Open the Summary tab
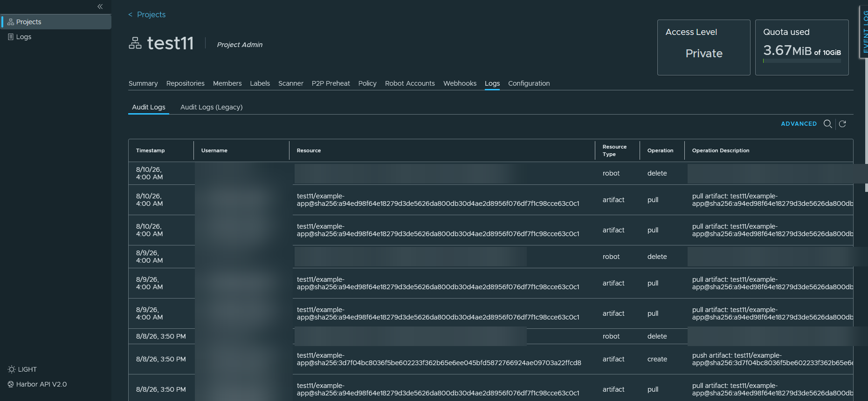Image resolution: width=868 pixels, height=401 pixels. 143,83
